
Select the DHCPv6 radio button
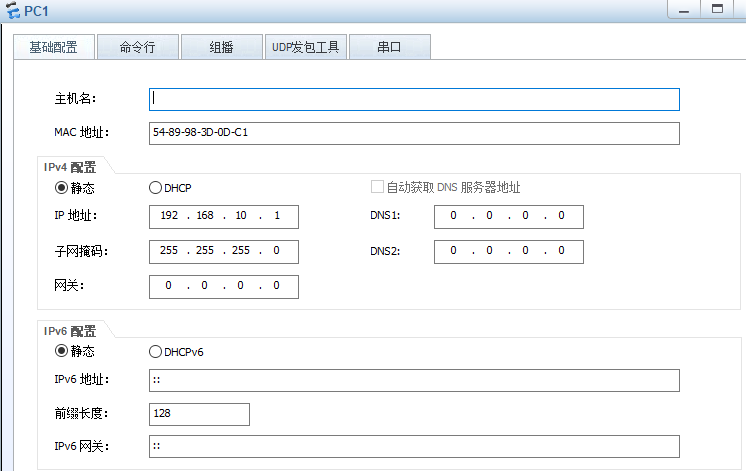pyautogui.click(x=155, y=352)
